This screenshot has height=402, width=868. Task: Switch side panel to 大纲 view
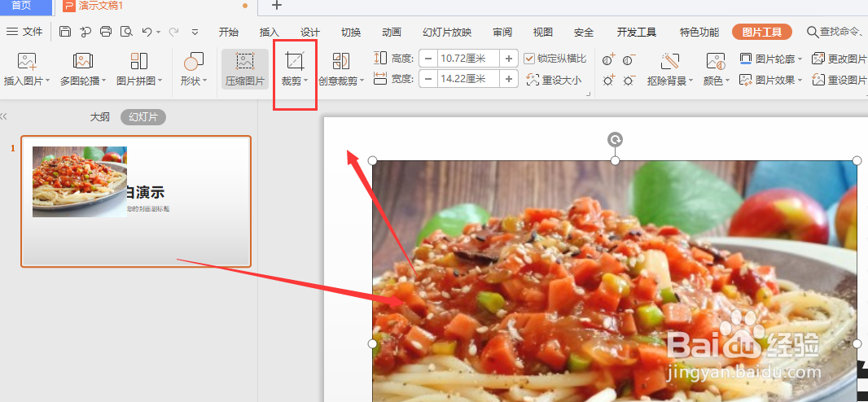pos(100,117)
